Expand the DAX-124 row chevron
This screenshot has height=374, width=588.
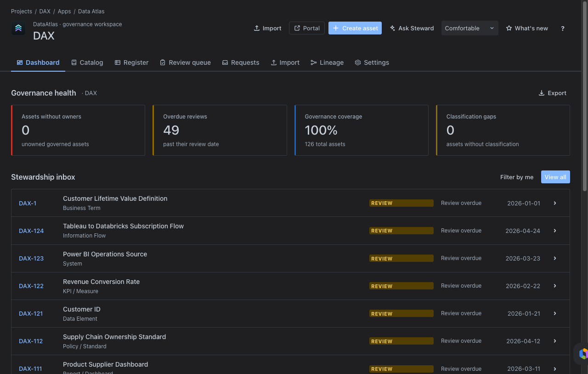(x=555, y=231)
